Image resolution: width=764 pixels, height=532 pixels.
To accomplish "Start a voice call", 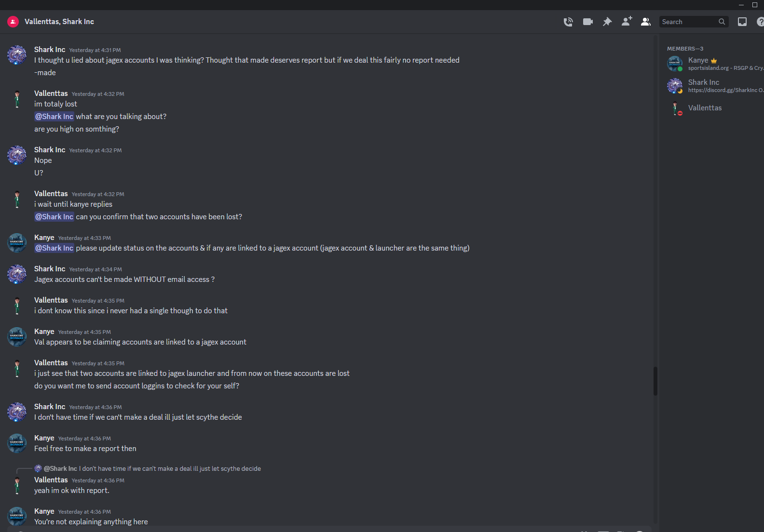I will pos(568,22).
